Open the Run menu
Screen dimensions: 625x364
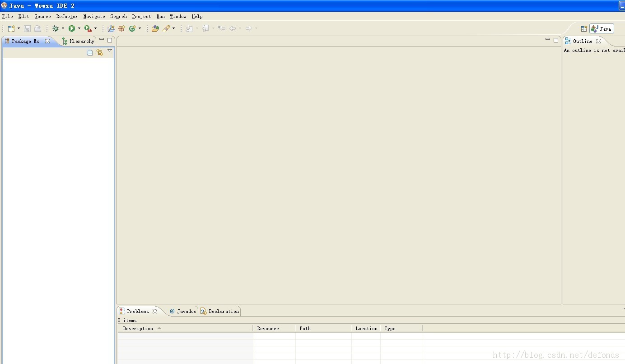pyautogui.click(x=160, y=16)
